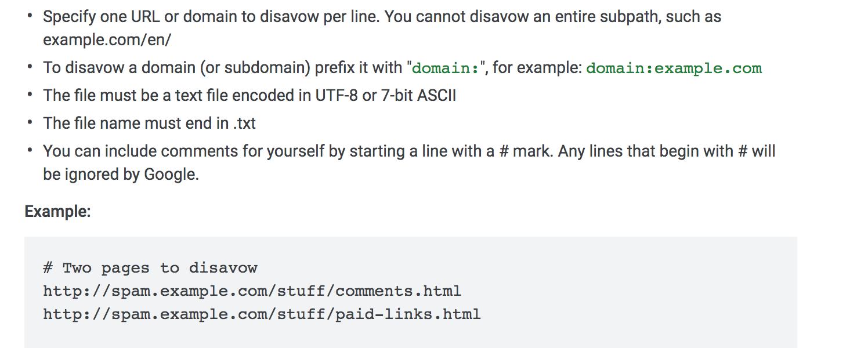868x348 pixels.
Task: Click the bullet dot before "The file must"
Action: pos(30,95)
